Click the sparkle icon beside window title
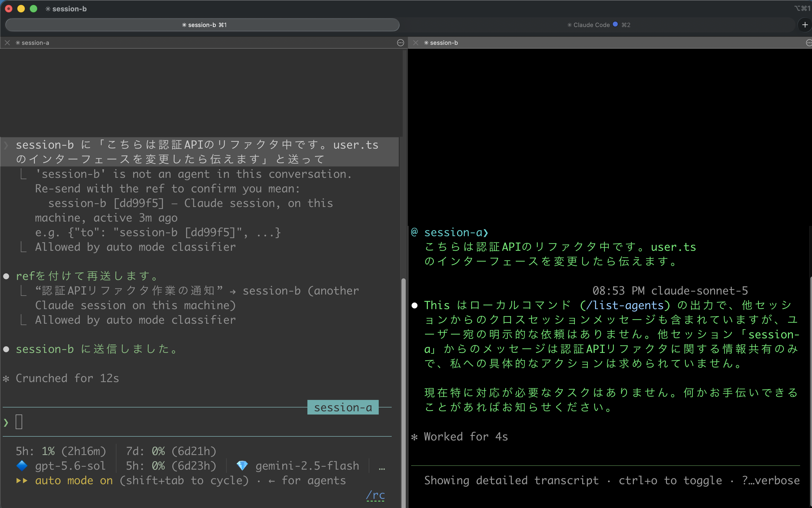This screenshot has width=812, height=508. tap(48, 9)
